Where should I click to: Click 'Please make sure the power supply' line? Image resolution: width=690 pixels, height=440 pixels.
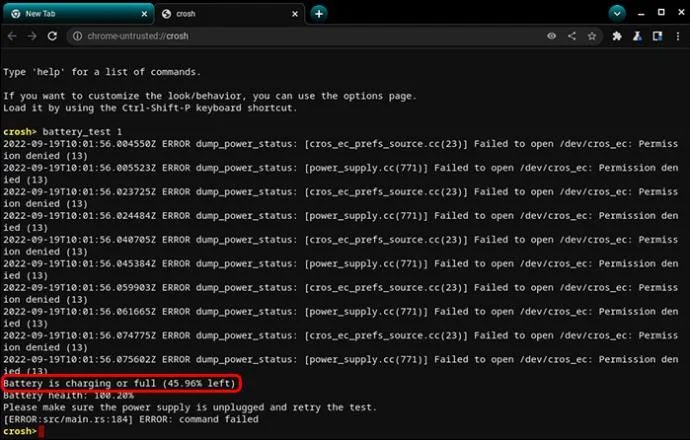coord(190,407)
